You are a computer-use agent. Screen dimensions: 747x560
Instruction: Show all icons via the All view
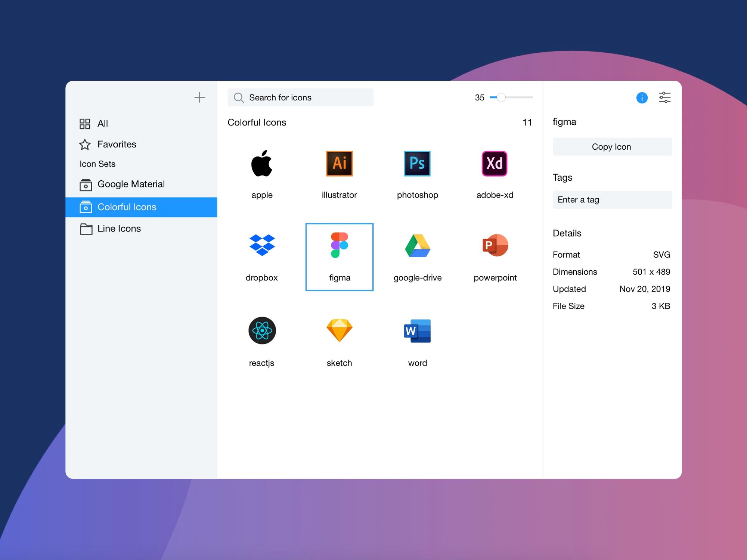(x=102, y=123)
